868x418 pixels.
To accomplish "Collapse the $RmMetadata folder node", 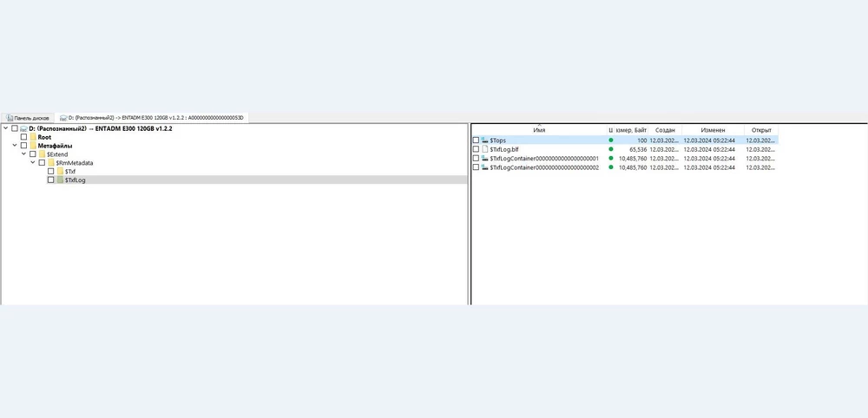I will coord(32,163).
